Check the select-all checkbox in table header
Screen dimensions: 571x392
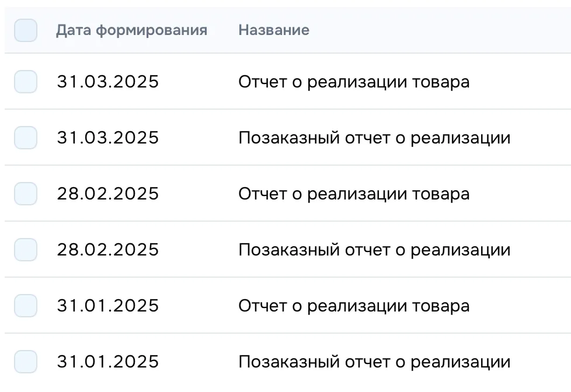(x=26, y=30)
